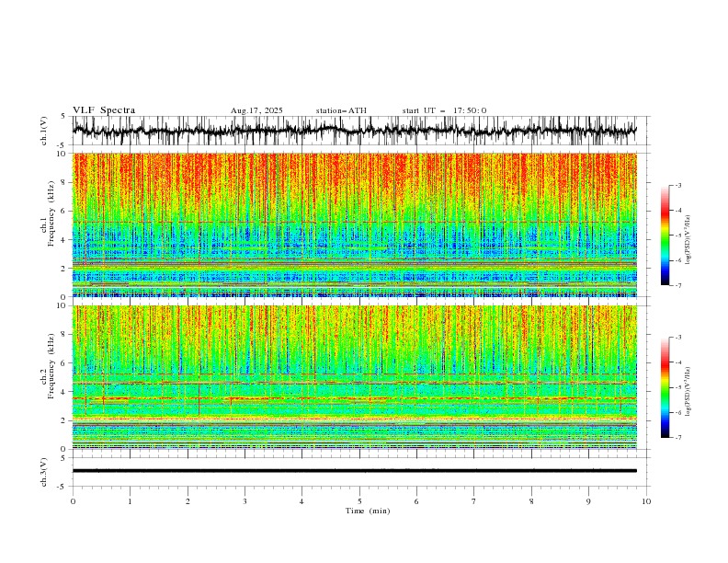Click the ch.1 spectrogram panel

click(355, 224)
